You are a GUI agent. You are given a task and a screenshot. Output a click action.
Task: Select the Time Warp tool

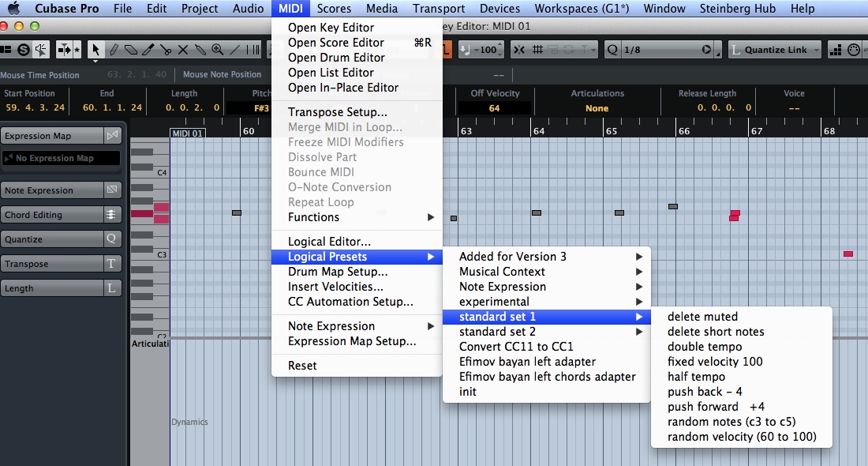(253, 50)
